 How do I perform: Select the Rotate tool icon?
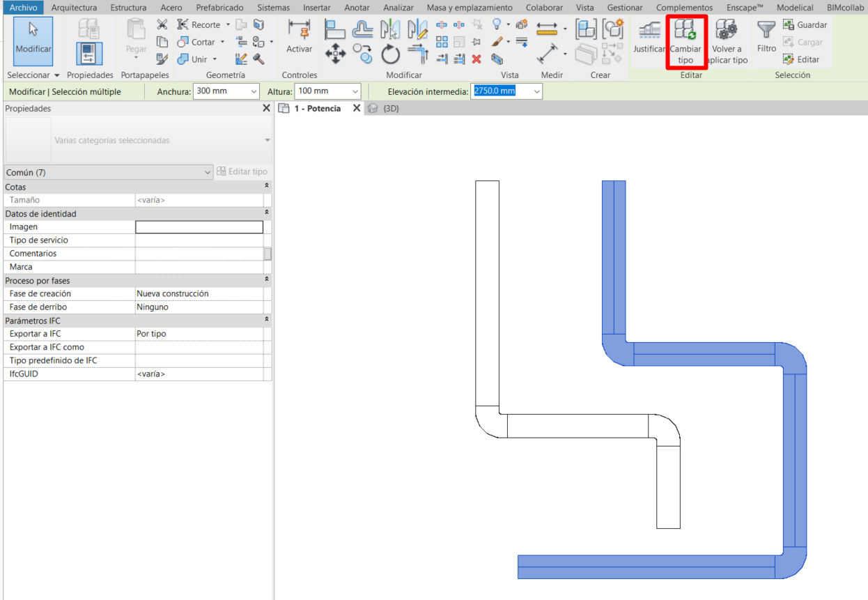pos(390,54)
